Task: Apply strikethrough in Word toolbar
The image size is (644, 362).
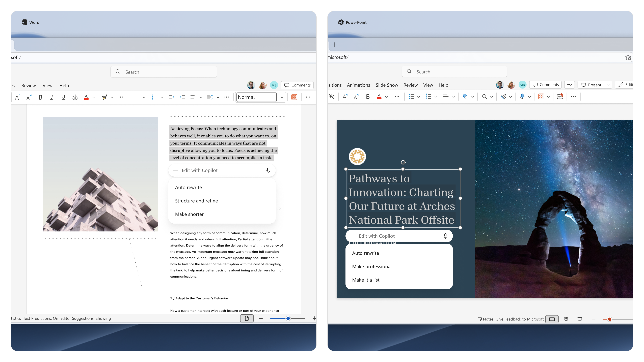Action: [75, 97]
